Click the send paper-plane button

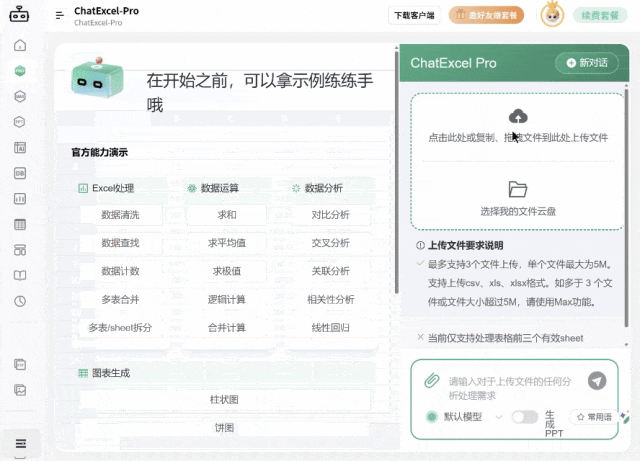point(597,381)
